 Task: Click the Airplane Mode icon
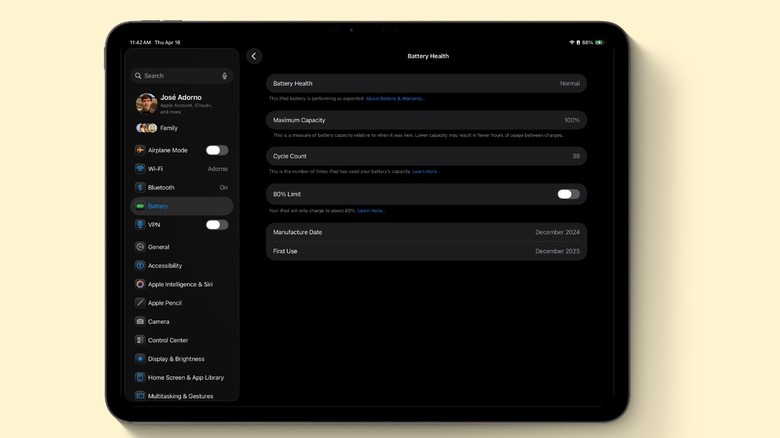pyautogui.click(x=140, y=150)
